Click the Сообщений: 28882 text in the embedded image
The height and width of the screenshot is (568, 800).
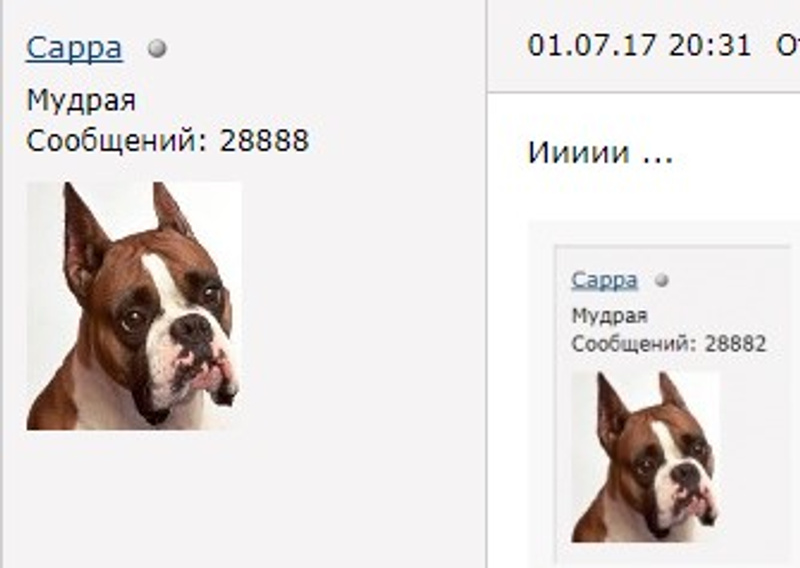pyautogui.click(x=669, y=344)
